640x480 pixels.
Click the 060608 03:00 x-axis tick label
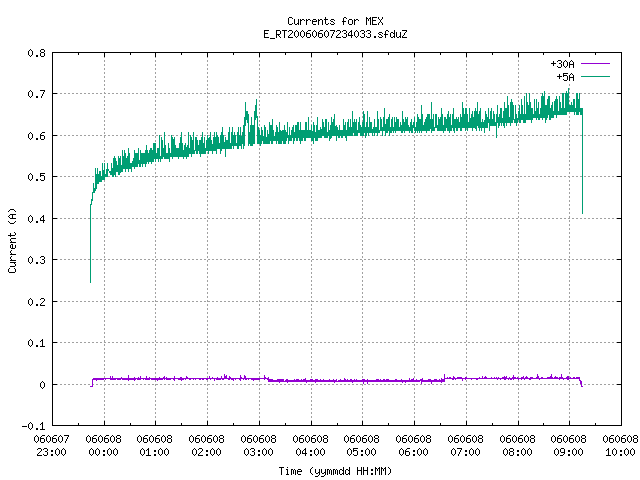point(258,445)
